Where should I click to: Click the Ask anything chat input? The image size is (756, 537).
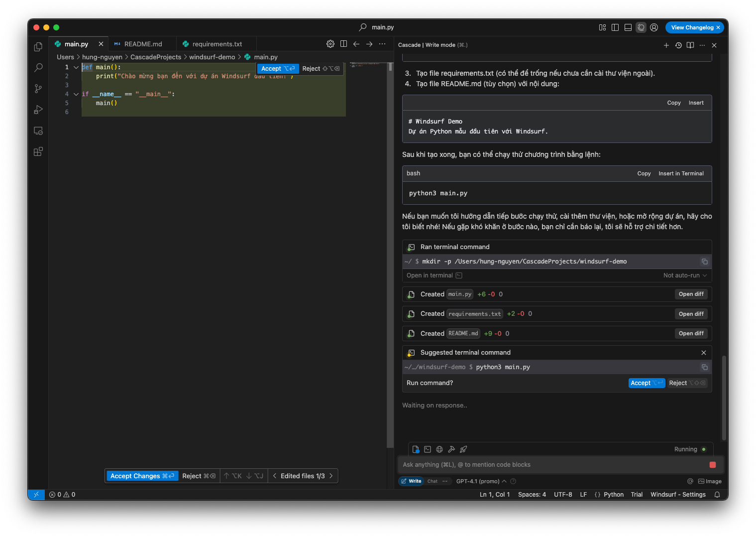[x=552, y=465]
